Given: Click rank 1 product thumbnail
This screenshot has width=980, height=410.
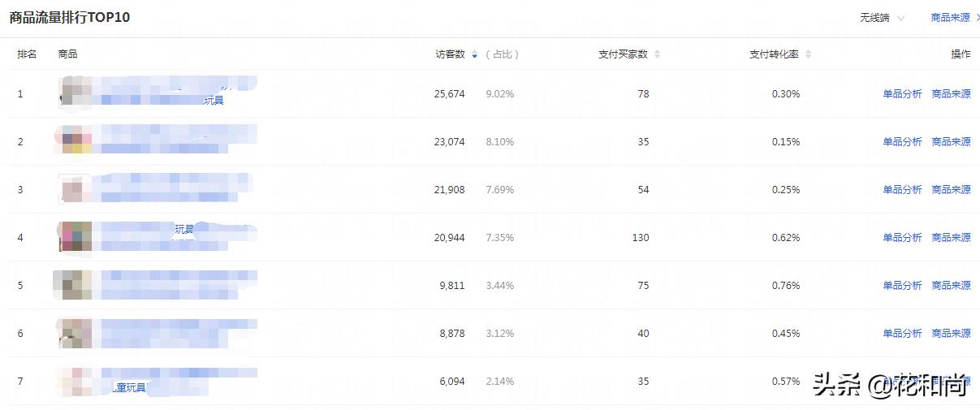Looking at the screenshot, I should (x=76, y=93).
